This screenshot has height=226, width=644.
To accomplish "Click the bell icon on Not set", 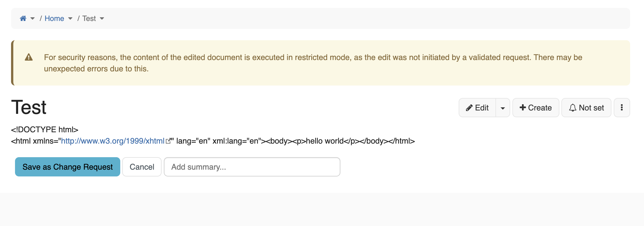I will coord(573,108).
